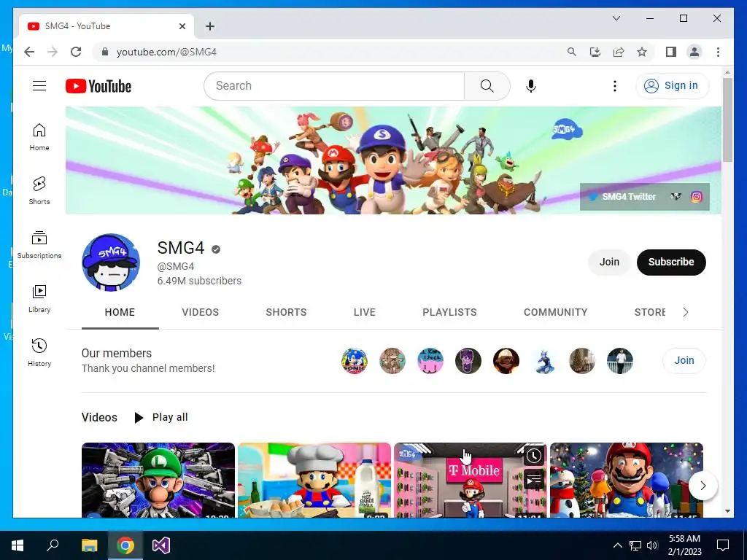Click the page vertical scrollbar
The height and width of the screenshot is (560, 747).
coord(727,119)
